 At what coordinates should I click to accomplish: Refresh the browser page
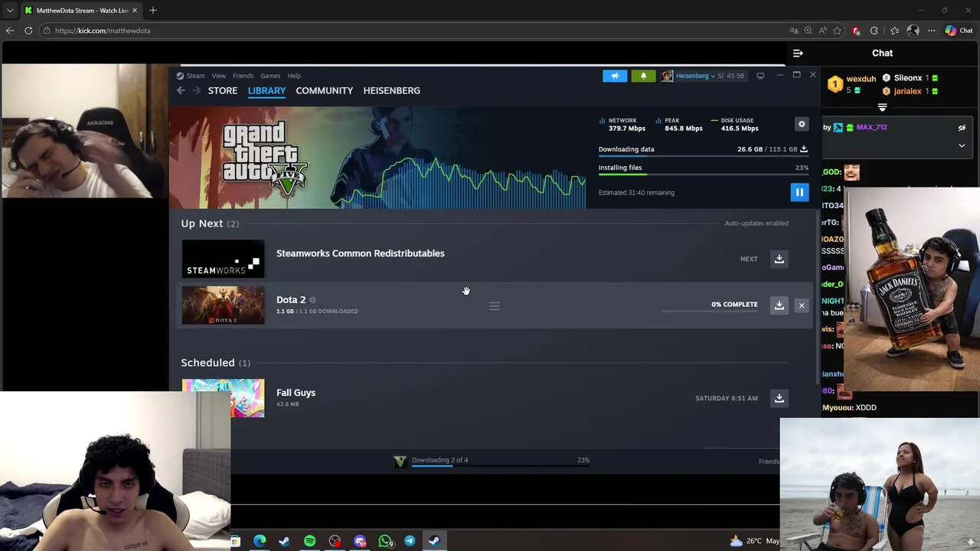28,31
